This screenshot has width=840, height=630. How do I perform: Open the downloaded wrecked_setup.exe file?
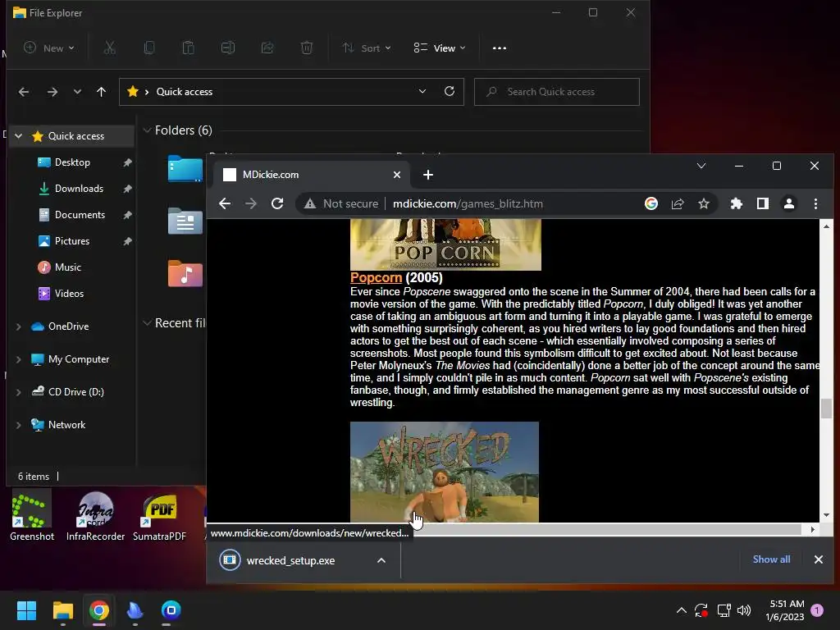pyautogui.click(x=290, y=560)
